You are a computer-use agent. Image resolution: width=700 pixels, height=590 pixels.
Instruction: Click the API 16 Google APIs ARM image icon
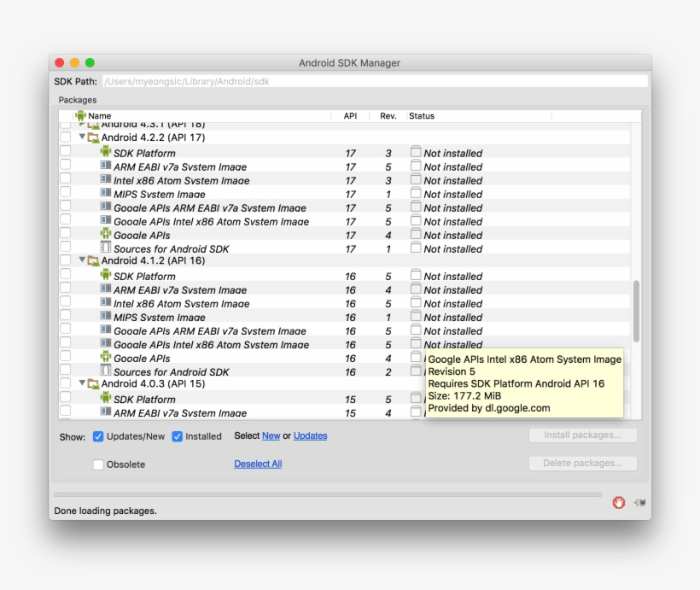105,330
